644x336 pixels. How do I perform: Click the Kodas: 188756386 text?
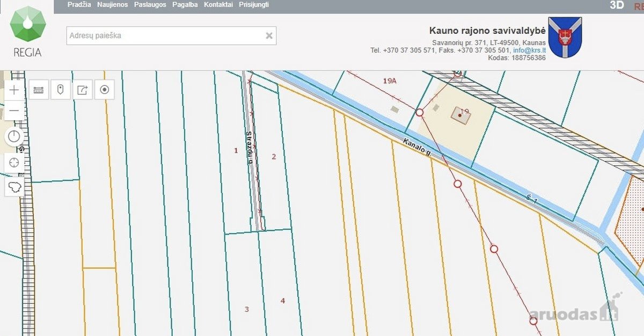point(517,57)
